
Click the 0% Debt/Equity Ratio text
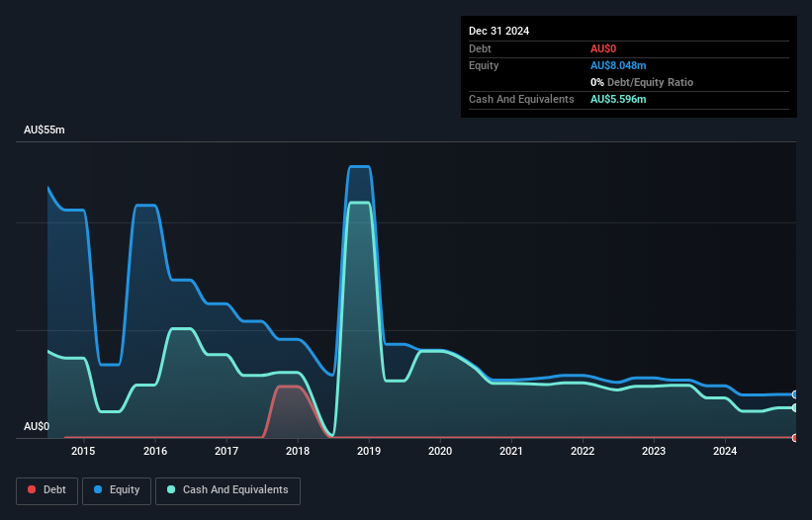(x=642, y=82)
